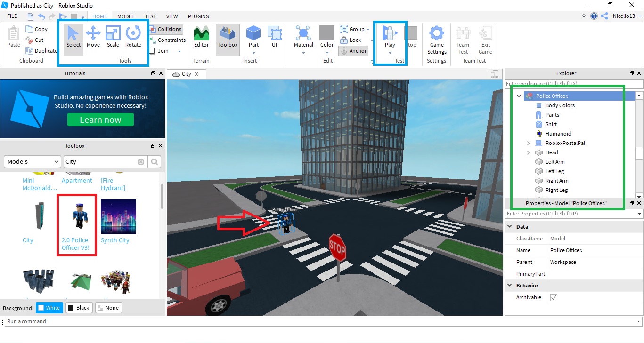Expand the Head tree item
Screen dimensions: 644x343
528,152
